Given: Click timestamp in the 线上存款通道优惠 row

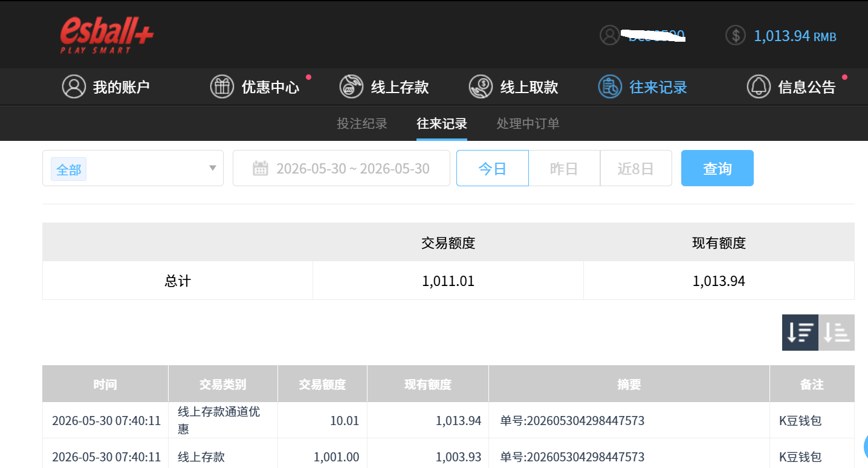Looking at the screenshot, I should (106, 420).
